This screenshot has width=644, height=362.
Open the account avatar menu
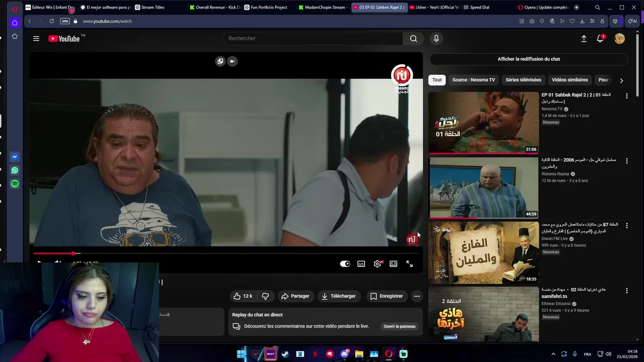(x=619, y=39)
